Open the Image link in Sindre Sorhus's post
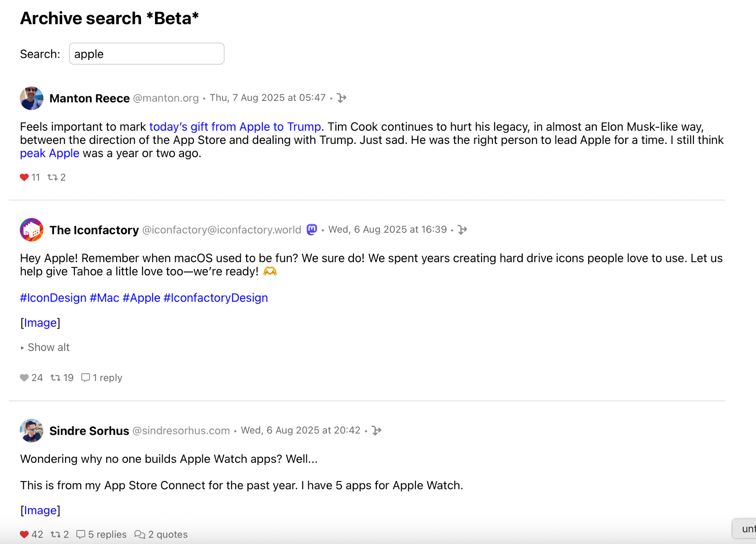756x544 pixels. pos(40,510)
